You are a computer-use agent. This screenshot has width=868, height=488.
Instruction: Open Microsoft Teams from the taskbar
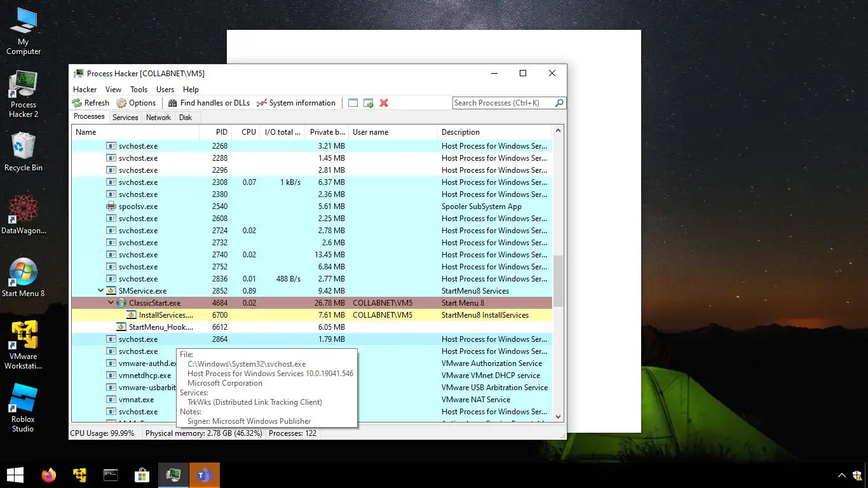[204, 475]
